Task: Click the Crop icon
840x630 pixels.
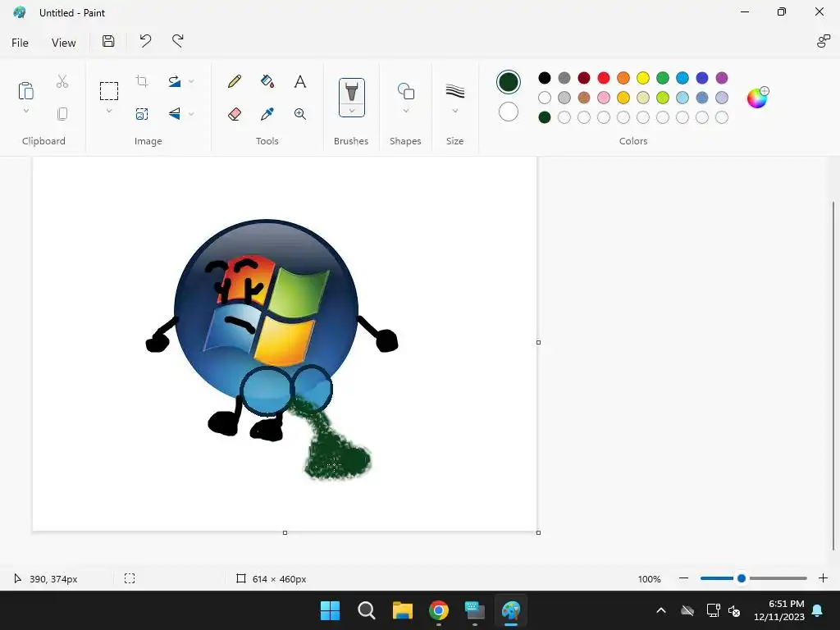Action: 142,81
